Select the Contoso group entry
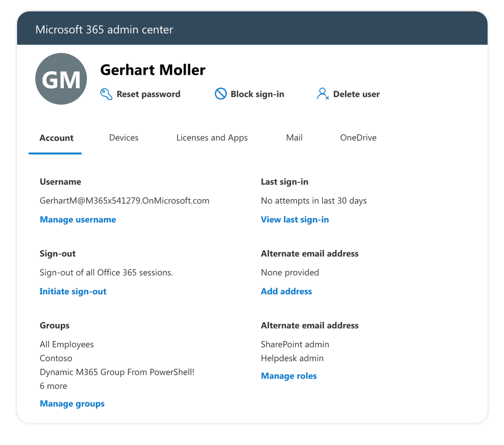 click(x=56, y=358)
